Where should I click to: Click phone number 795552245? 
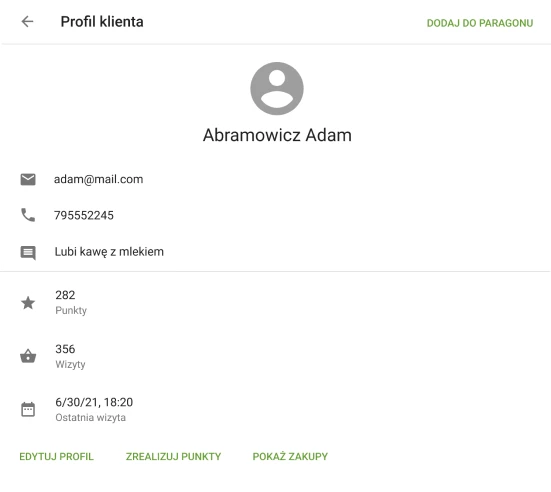(84, 215)
